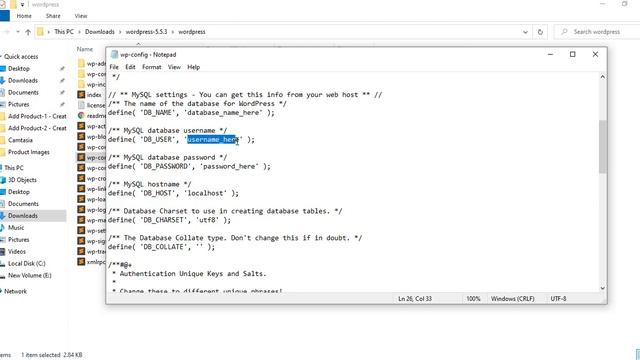The width and height of the screenshot is (640, 360).
Task: Open Documents under Quick access
Action: (x=23, y=92)
